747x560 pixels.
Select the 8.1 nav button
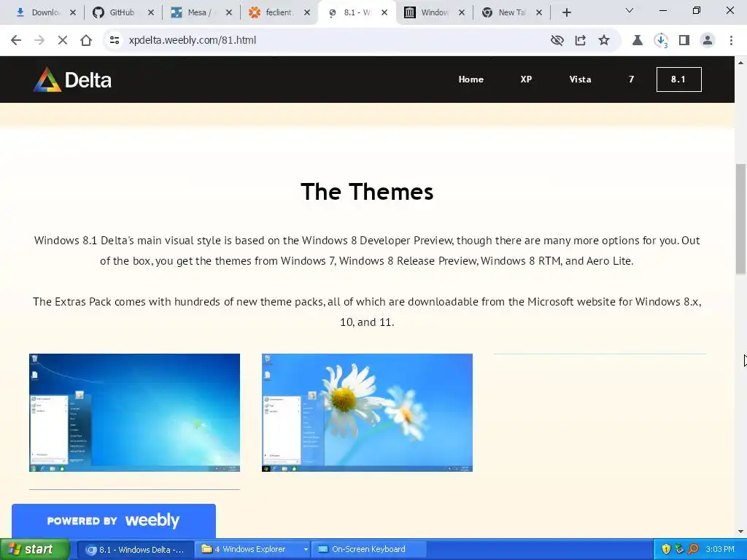(679, 79)
